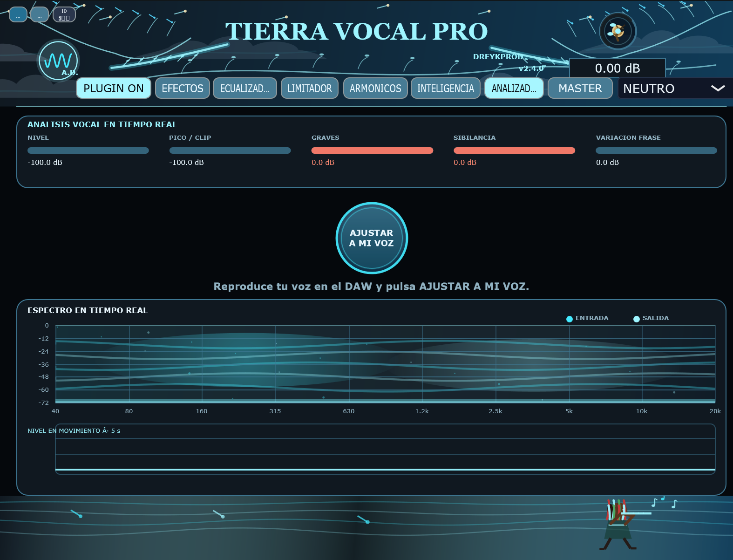Viewport: 733px width, 560px height.
Task: Switch to the EFECTOS tab
Action: [183, 88]
